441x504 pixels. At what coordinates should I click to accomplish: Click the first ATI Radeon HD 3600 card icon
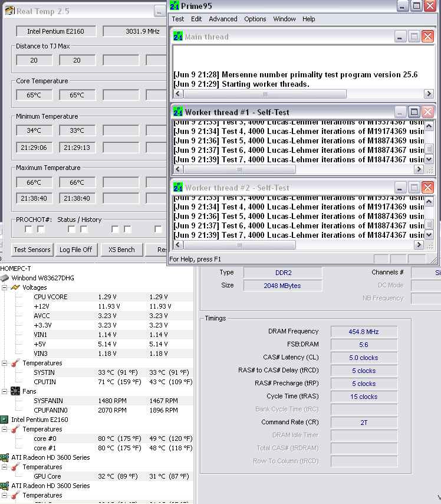pyautogui.click(x=4, y=457)
